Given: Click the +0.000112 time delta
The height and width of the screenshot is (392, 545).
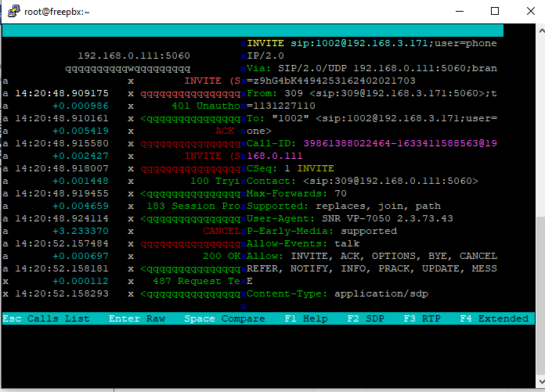Looking at the screenshot, I should click(x=81, y=281).
